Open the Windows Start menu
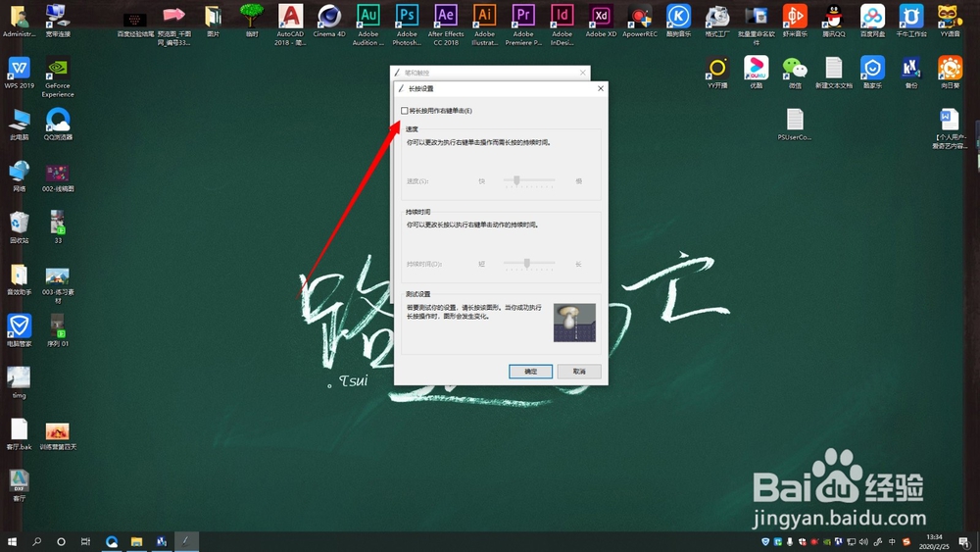Image resolution: width=980 pixels, height=552 pixels. tap(12, 541)
